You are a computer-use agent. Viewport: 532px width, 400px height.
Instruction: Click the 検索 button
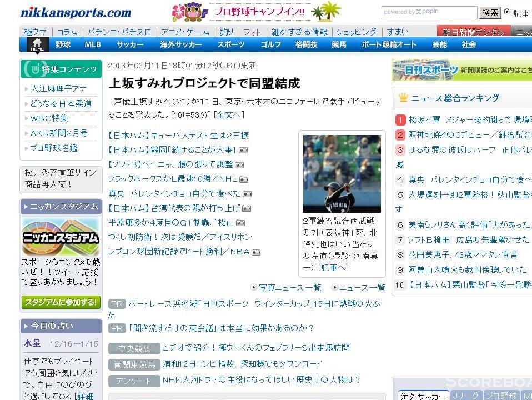[490, 13]
